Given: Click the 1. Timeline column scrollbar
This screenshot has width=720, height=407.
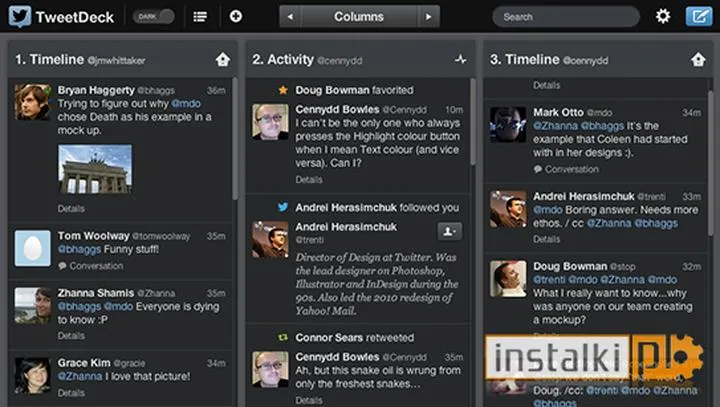Looking at the screenshot, I should pos(235,139).
